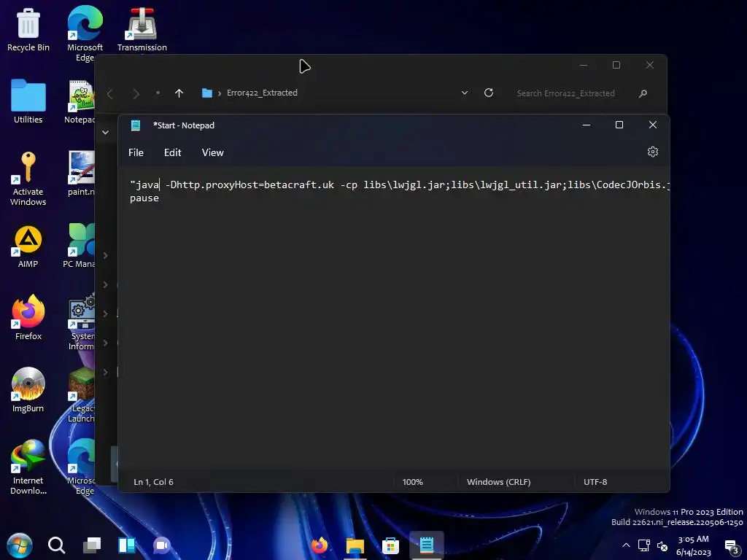Image resolution: width=747 pixels, height=560 pixels.
Task: Open the Edit menu in Notepad
Action: click(x=172, y=152)
